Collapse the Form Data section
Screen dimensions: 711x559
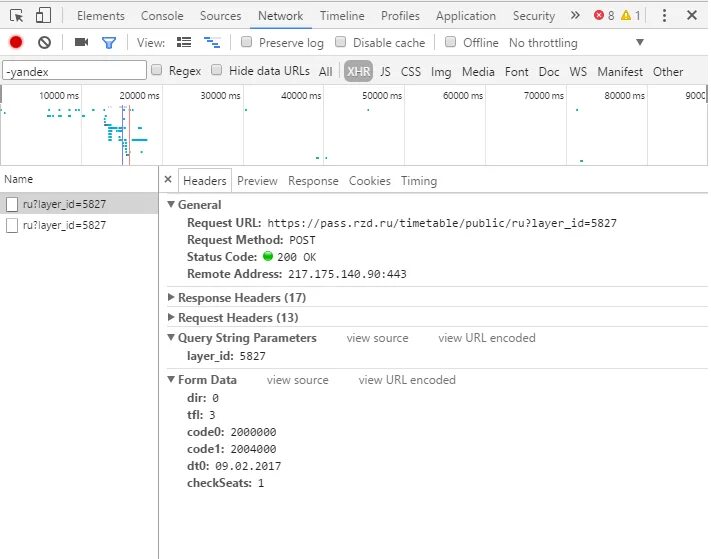click(x=171, y=379)
